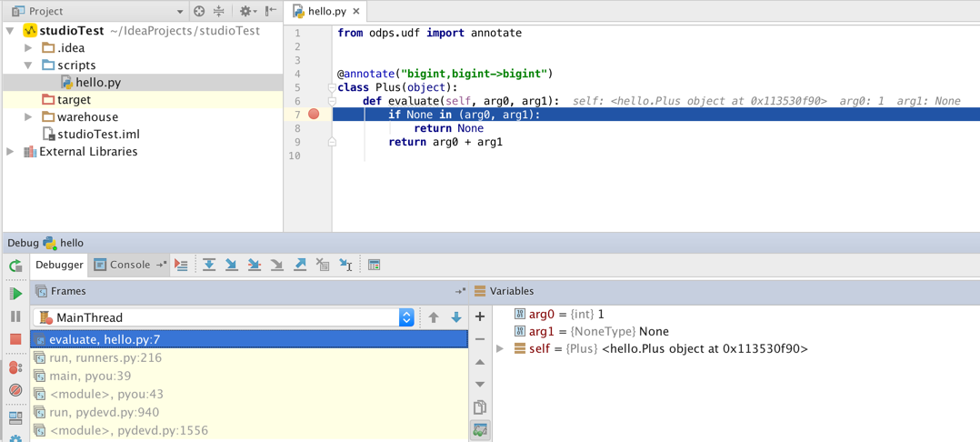980x442 pixels.
Task: Move to the previous frame with the up arrow
Action: (x=434, y=317)
